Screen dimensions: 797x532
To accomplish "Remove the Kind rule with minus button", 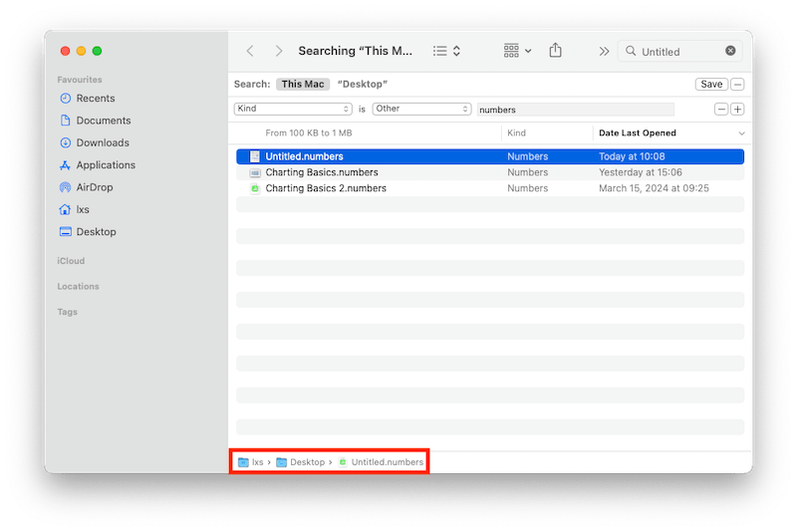I will pyautogui.click(x=720, y=110).
